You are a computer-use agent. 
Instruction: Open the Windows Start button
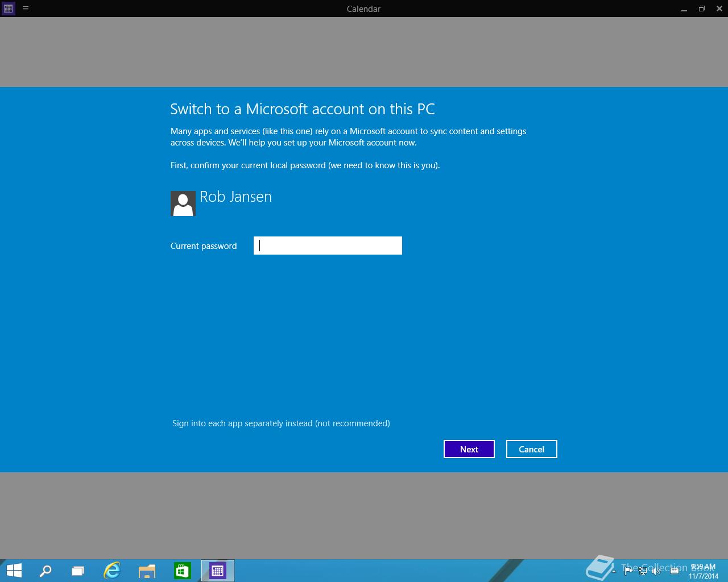pos(14,571)
